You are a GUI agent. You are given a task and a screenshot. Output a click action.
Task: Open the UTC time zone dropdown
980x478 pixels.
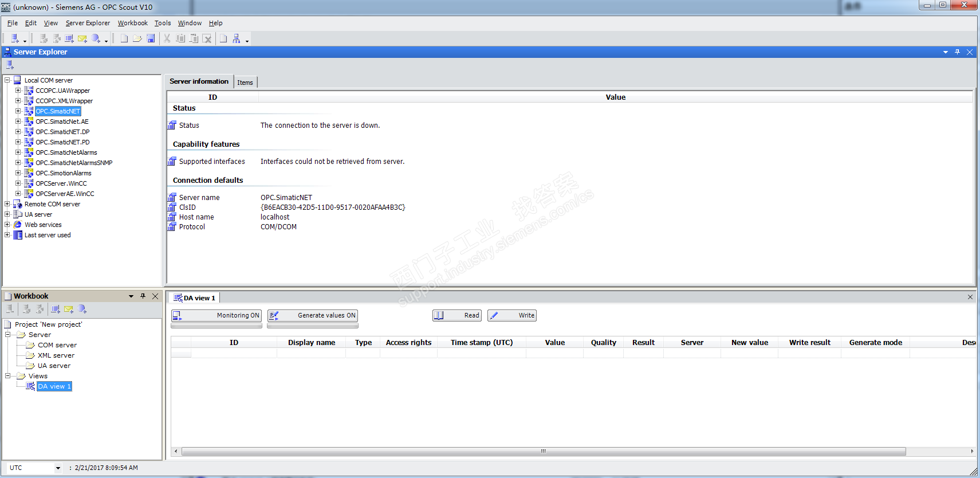click(x=58, y=468)
